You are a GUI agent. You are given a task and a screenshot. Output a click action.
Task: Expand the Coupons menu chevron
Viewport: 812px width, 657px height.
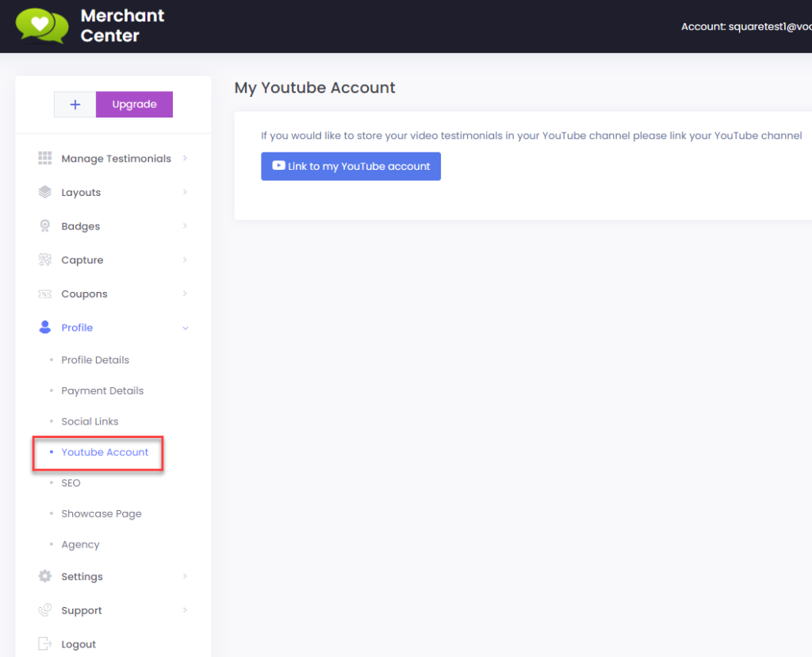185,294
